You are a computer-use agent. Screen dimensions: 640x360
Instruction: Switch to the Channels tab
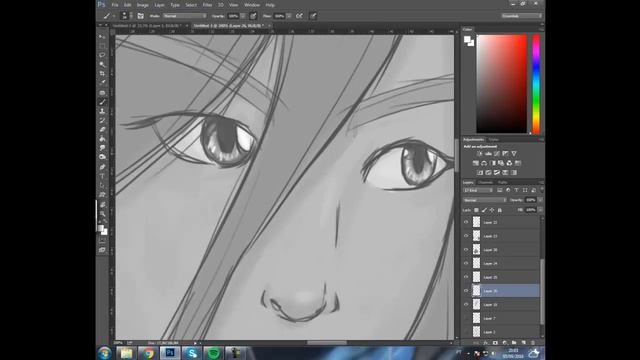point(485,182)
